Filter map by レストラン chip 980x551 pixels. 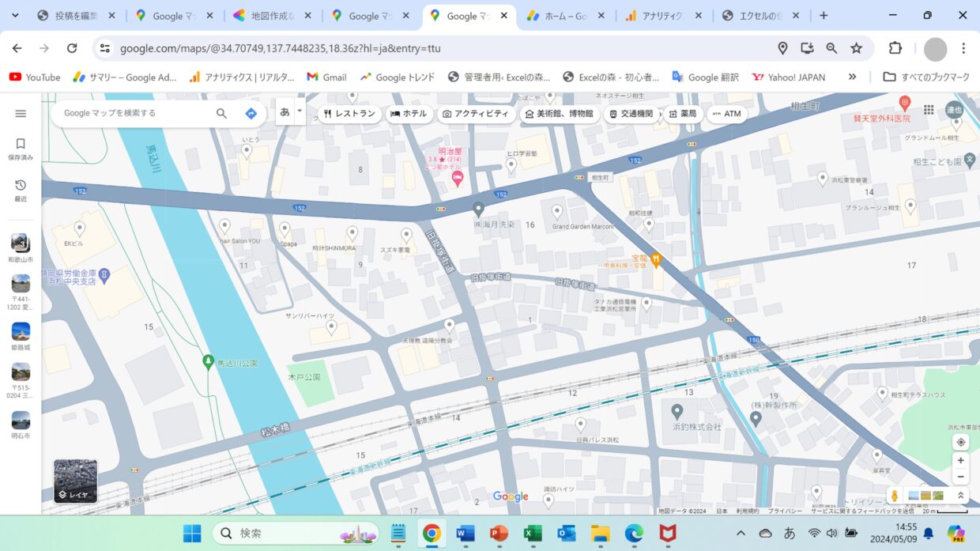pos(349,114)
